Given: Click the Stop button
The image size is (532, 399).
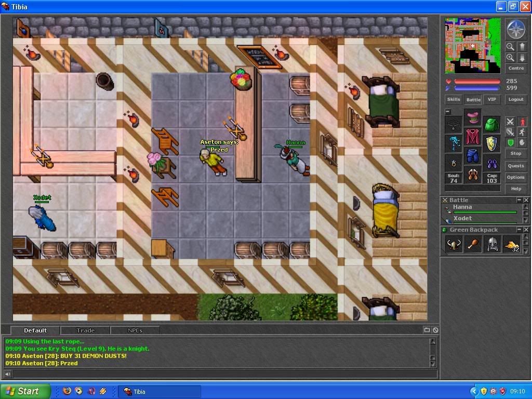Looking at the screenshot, I should tap(516, 153).
